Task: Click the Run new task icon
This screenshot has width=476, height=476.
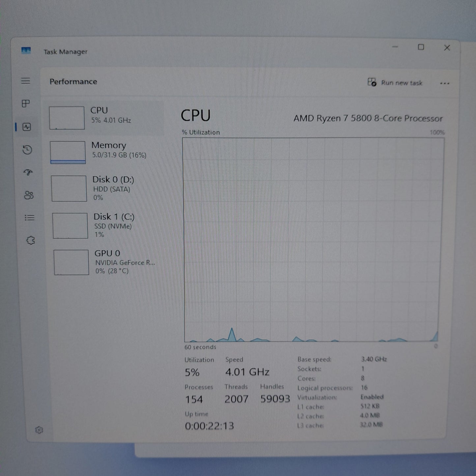Action: 372,82
